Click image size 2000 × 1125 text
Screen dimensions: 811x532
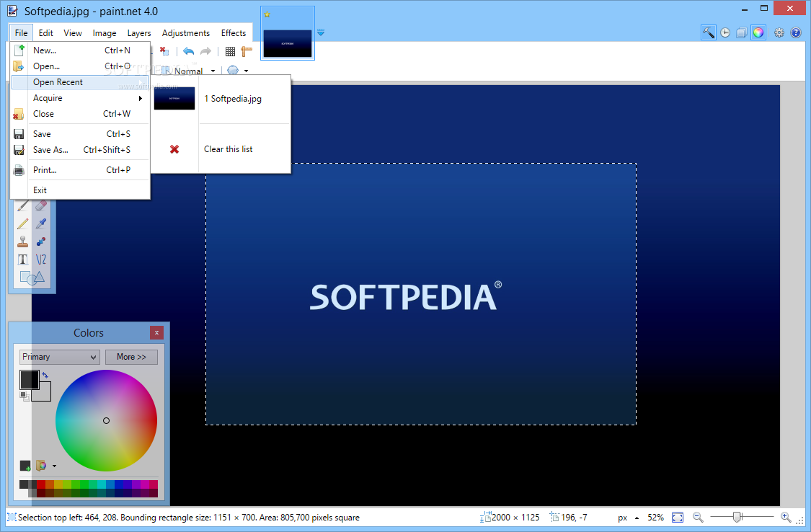[515, 517]
